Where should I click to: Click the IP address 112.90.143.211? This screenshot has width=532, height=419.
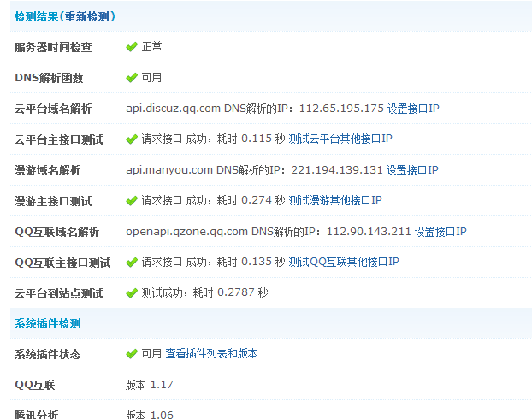click(x=369, y=232)
